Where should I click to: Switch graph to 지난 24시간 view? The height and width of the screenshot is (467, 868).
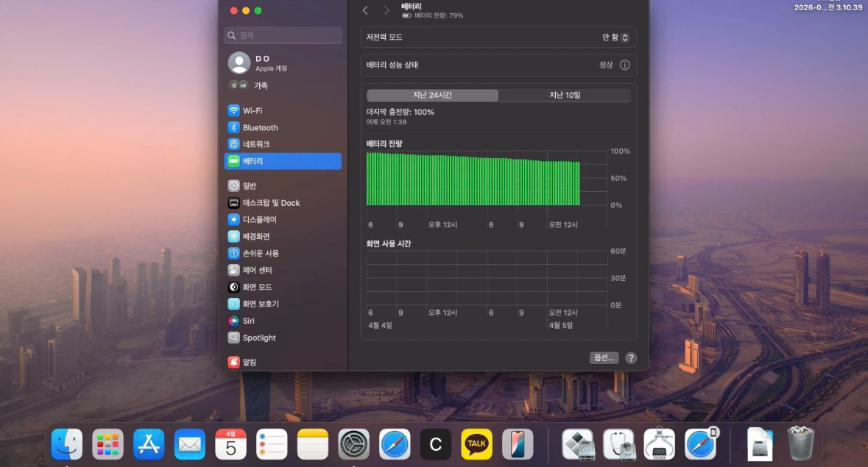point(432,96)
